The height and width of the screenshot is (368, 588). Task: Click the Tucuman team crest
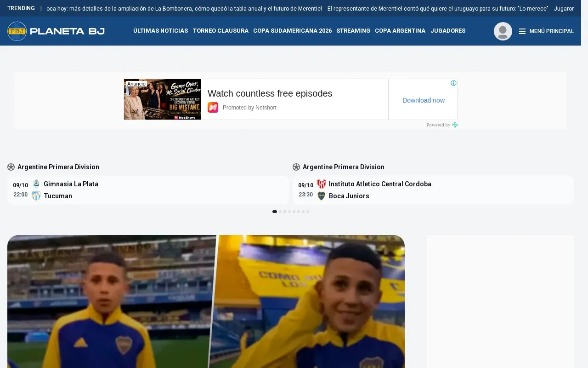pos(36,196)
